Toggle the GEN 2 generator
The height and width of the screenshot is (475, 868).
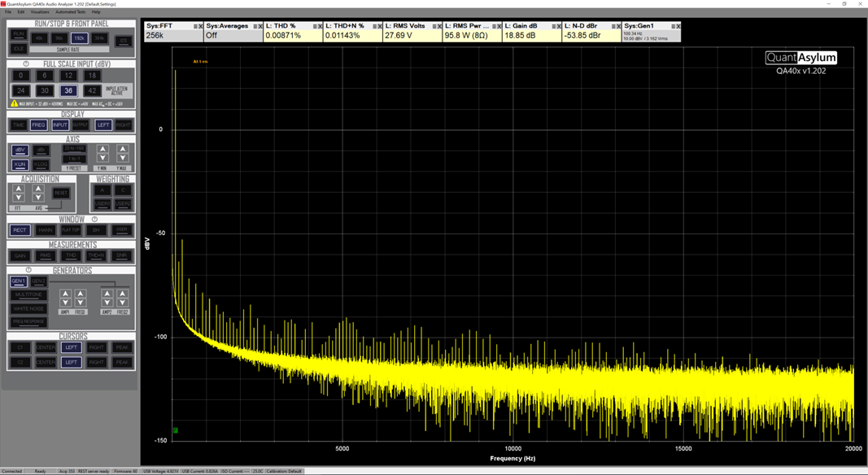38,281
